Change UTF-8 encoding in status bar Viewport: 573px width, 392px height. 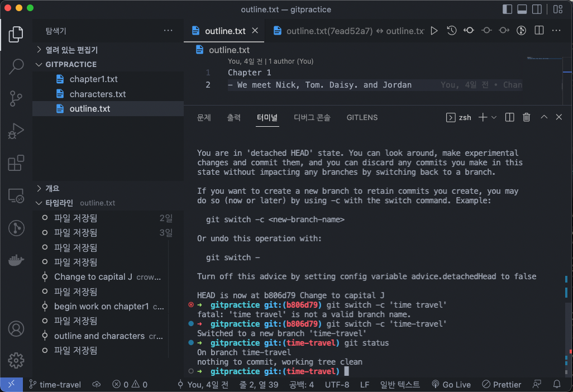point(337,384)
